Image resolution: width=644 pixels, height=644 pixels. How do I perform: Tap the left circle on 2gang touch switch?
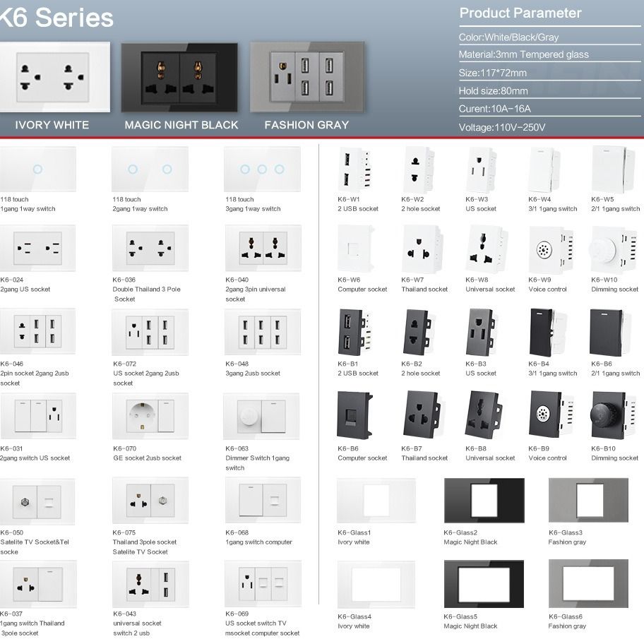point(133,169)
